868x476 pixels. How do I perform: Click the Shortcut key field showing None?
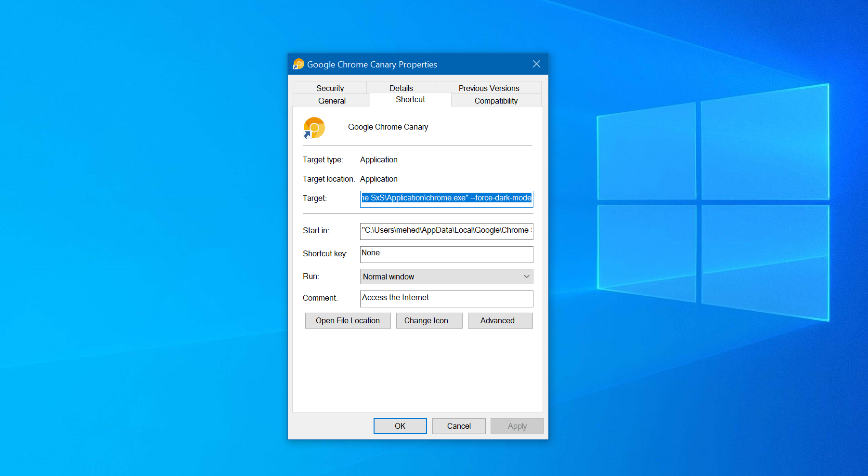pos(446,254)
